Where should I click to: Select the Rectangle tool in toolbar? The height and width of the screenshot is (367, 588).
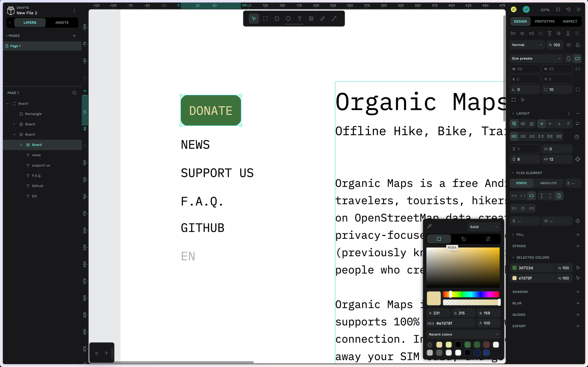(x=277, y=19)
